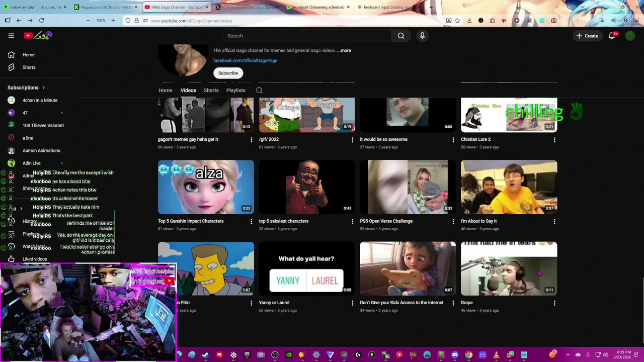Play the 'I'm About to Say it' thumbnail

point(509,187)
